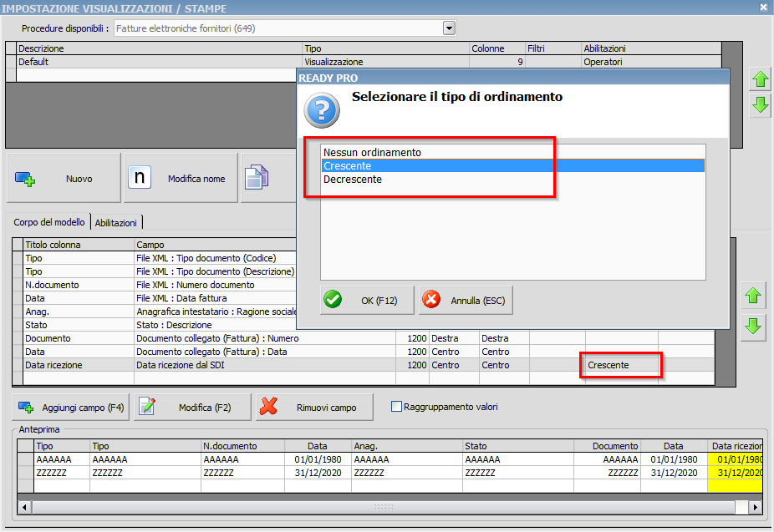
Task: Cancel dialog with Annulla (ESC)
Action: click(466, 300)
